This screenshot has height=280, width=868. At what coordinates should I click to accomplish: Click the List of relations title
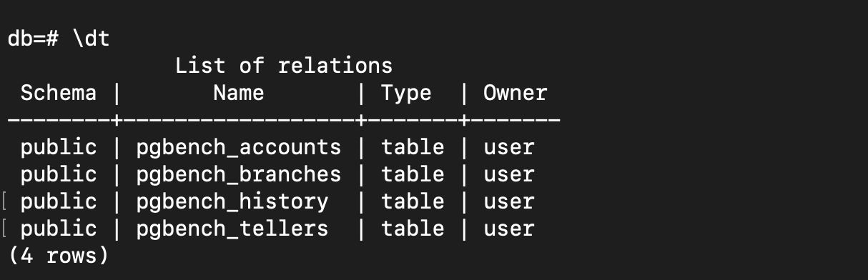(x=284, y=66)
